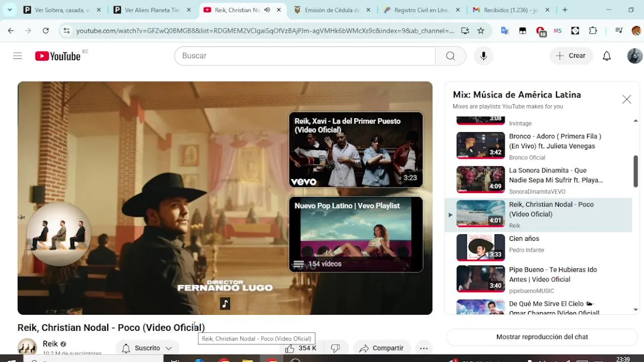
Task: Open the Reik, Xavi La del Primer Puesto card
Action: 356,149
